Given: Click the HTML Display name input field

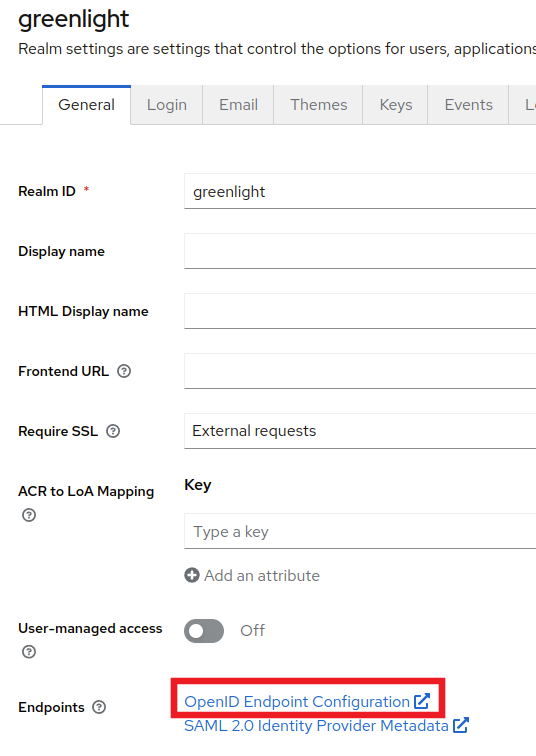Looking at the screenshot, I should tap(360, 311).
